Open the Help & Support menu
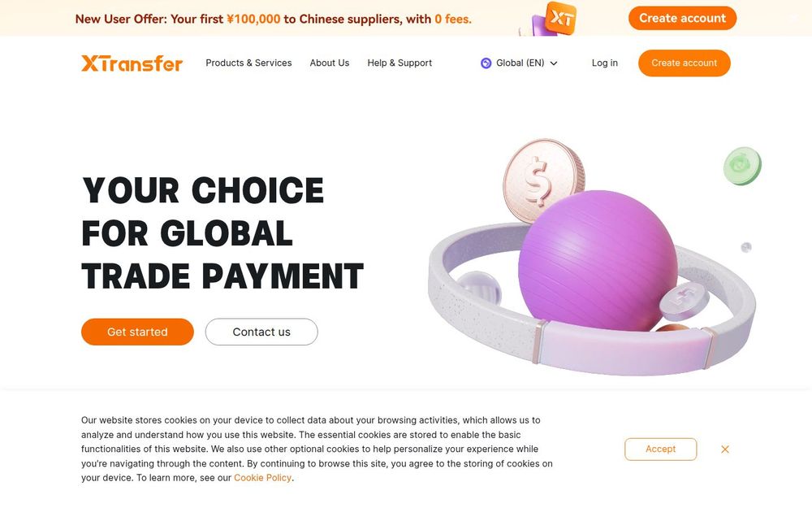This screenshot has width=812, height=508. [x=400, y=63]
